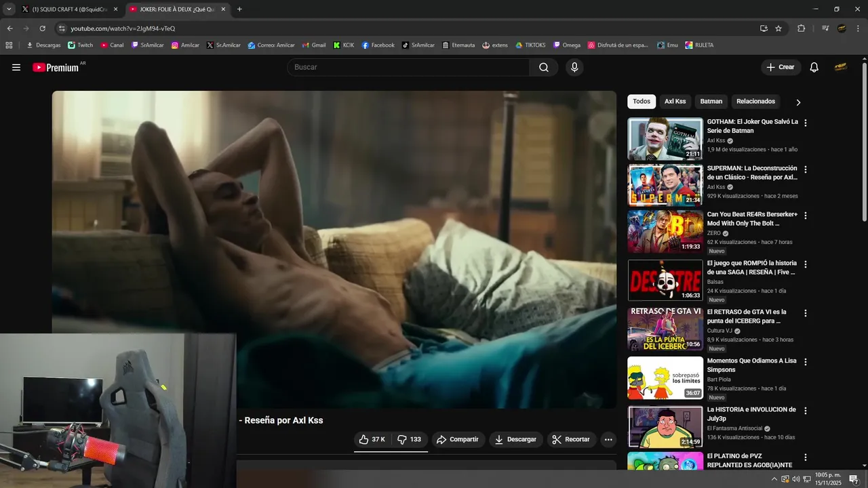Open options for GOTHAM Joker video

tap(806, 123)
